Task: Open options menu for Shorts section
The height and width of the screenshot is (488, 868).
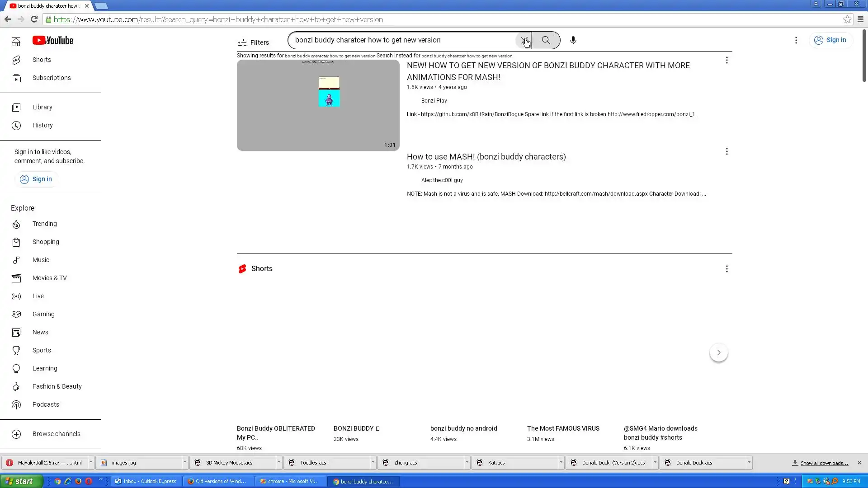Action: click(x=726, y=269)
